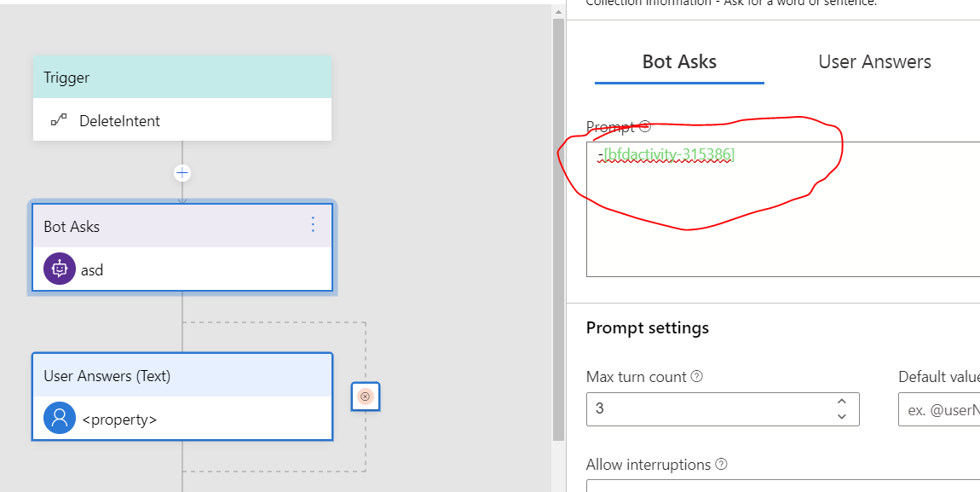This screenshot has height=492, width=980.
Task: Click the Max turn count info icon
Action: (x=697, y=376)
